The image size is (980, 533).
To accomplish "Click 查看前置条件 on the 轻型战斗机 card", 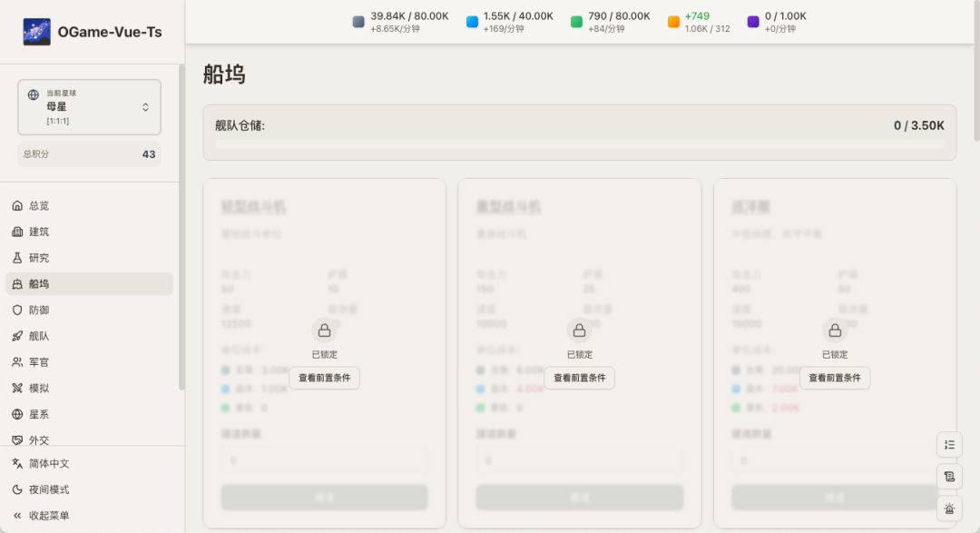I will point(324,378).
